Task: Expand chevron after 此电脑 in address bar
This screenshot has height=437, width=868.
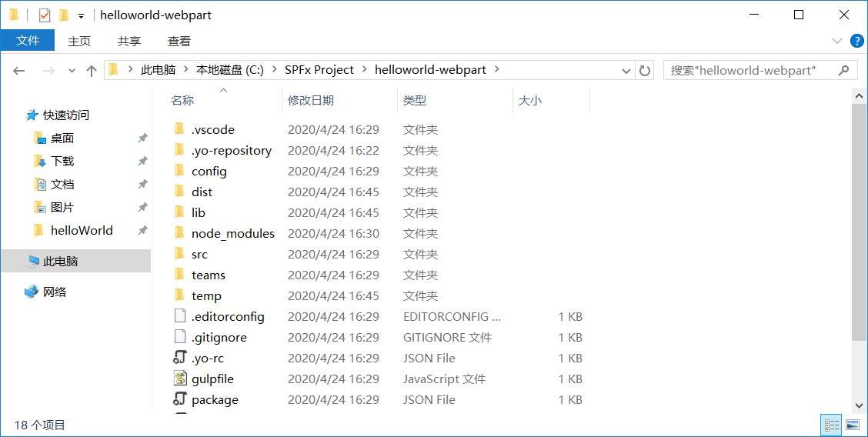Action: [186, 70]
